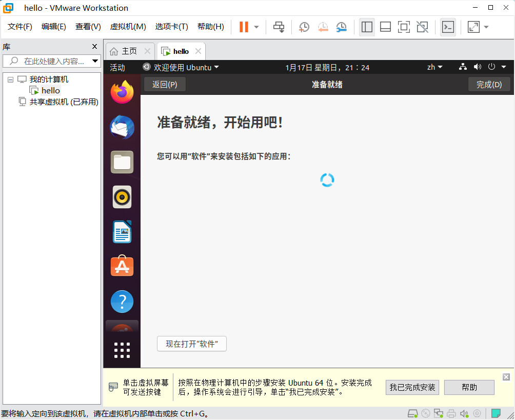The height and width of the screenshot is (420, 515).
Task: Enter full screen mode icon
Action: (404, 27)
